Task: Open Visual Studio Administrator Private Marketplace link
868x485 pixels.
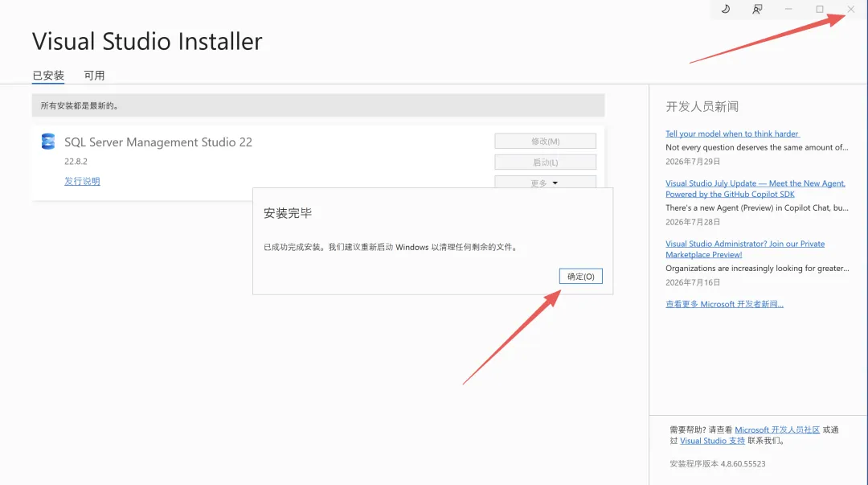Action: pos(745,249)
